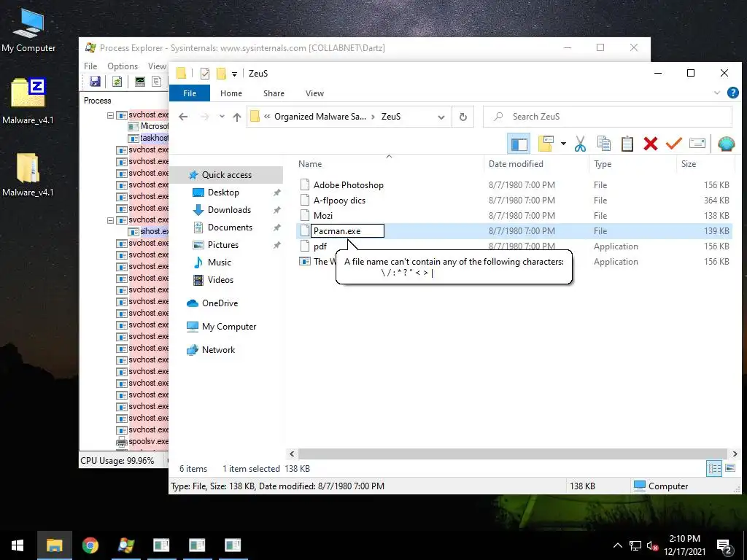Click the Search ZeuS input box
The height and width of the screenshot is (560, 747).
[608, 117]
